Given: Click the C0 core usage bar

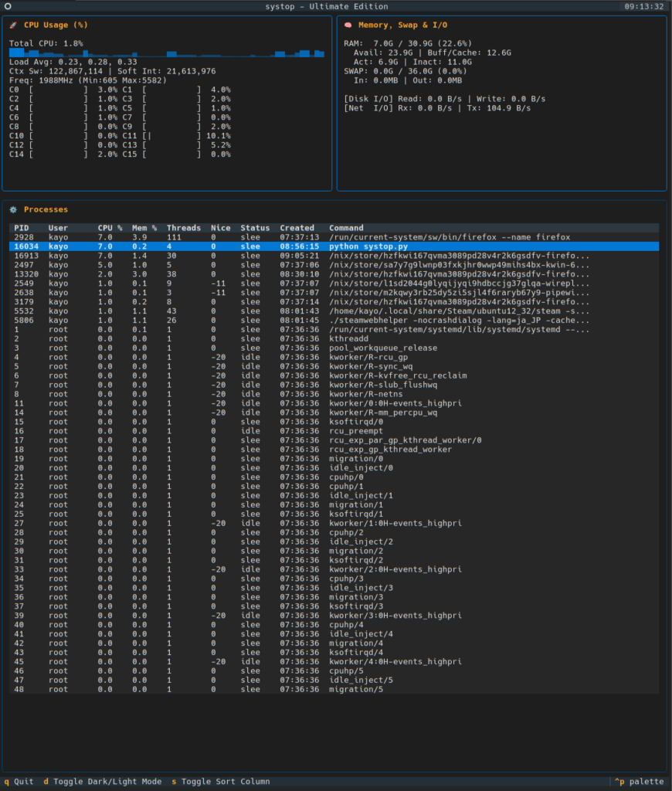Looking at the screenshot, I should click(x=58, y=90).
